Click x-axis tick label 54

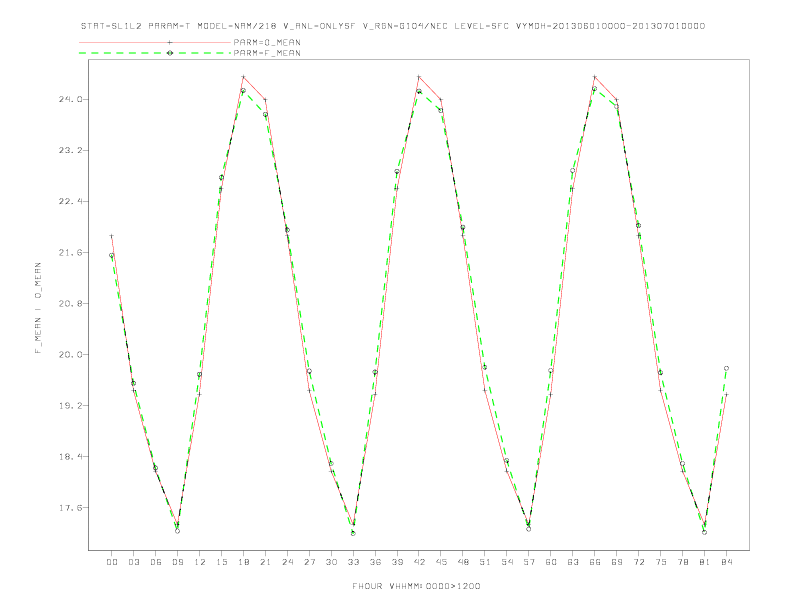(x=507, y=562)
